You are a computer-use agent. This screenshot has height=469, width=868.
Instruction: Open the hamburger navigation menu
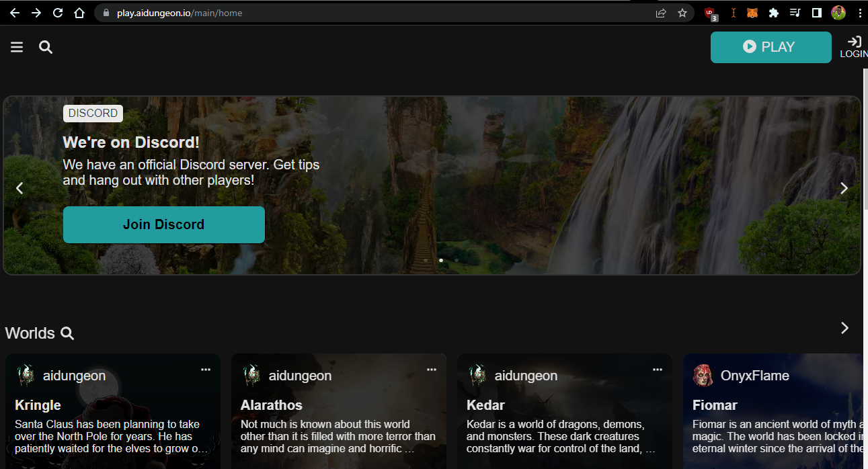(17, 47)
